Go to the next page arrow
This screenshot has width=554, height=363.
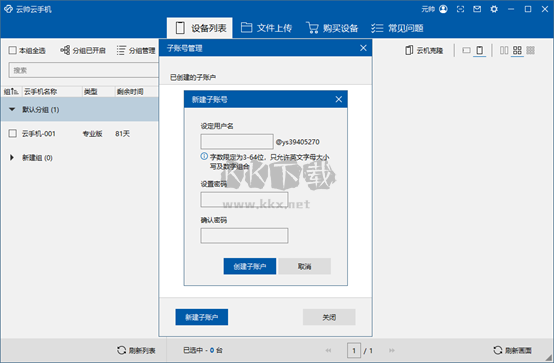click(392, 350)
